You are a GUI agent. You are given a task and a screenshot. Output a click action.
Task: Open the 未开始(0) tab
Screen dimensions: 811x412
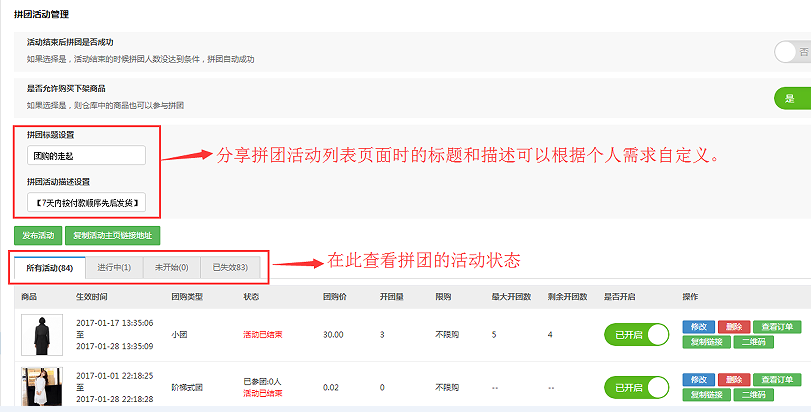(171, 267)
